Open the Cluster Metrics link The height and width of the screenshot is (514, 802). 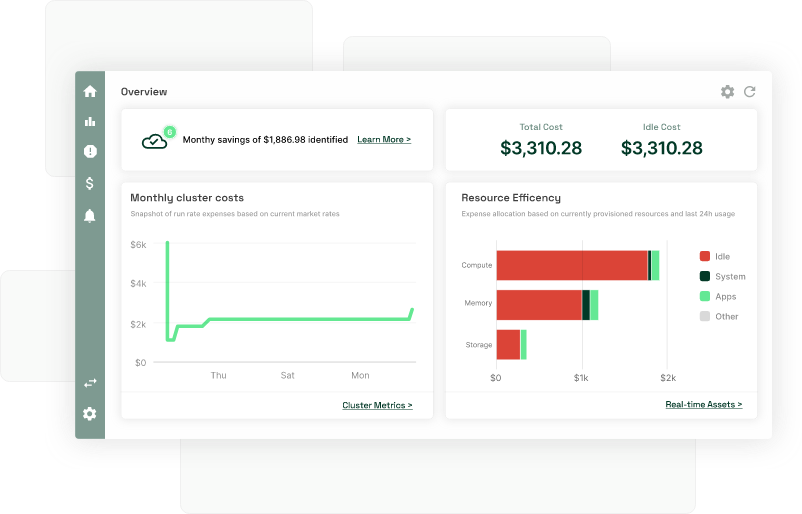[x=377, y=405]
